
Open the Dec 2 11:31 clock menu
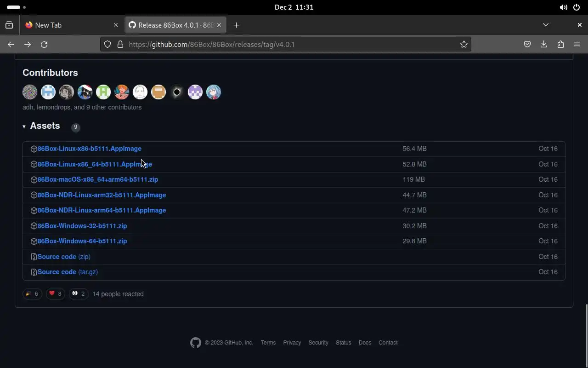[x=294, y=7]
